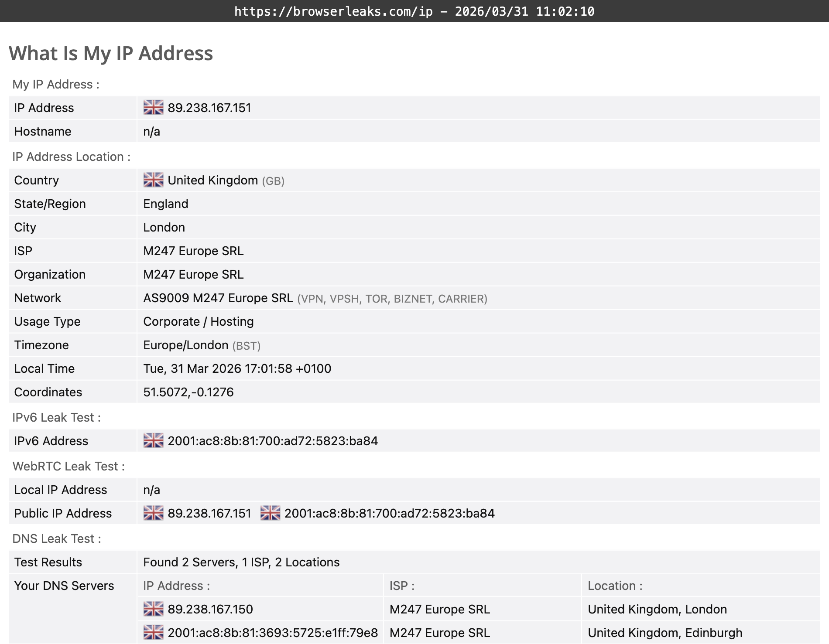
Task: Click the Timezone value Europe/London
Action: pos(185,345)
